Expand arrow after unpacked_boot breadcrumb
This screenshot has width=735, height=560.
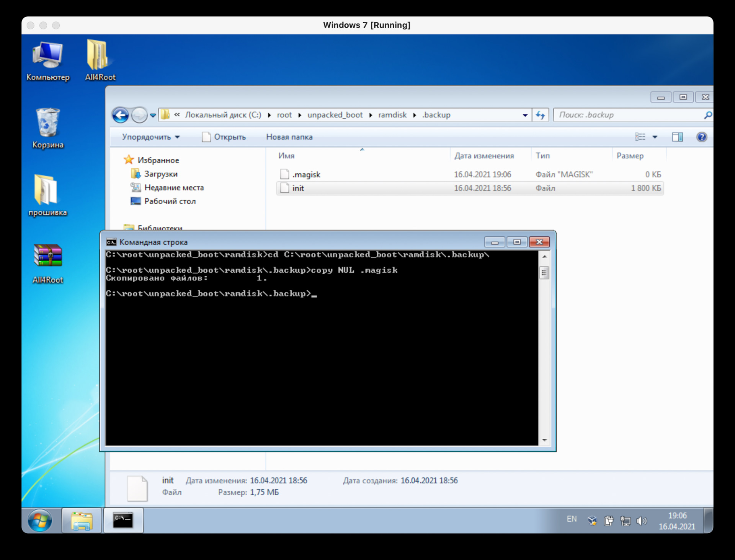point(371,115)
